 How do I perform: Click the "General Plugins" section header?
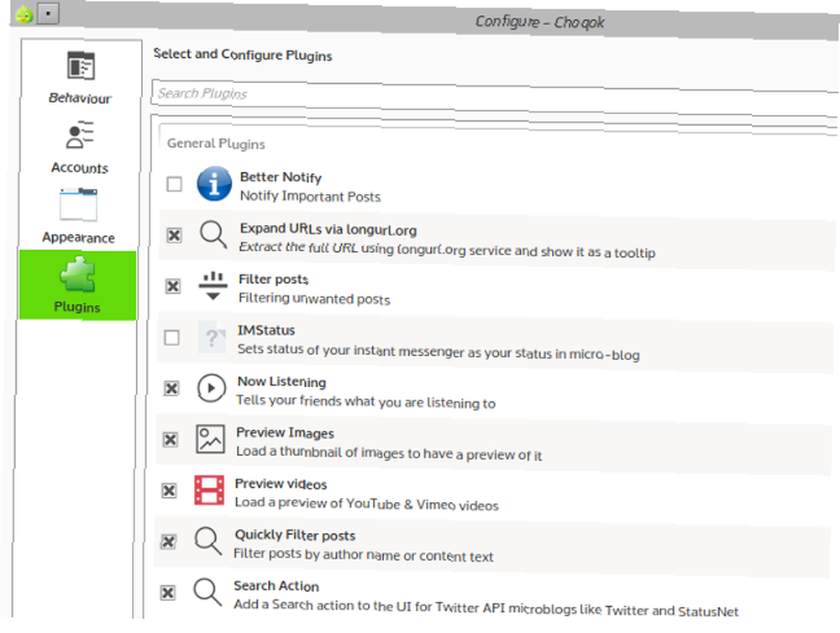pos(216,144)
